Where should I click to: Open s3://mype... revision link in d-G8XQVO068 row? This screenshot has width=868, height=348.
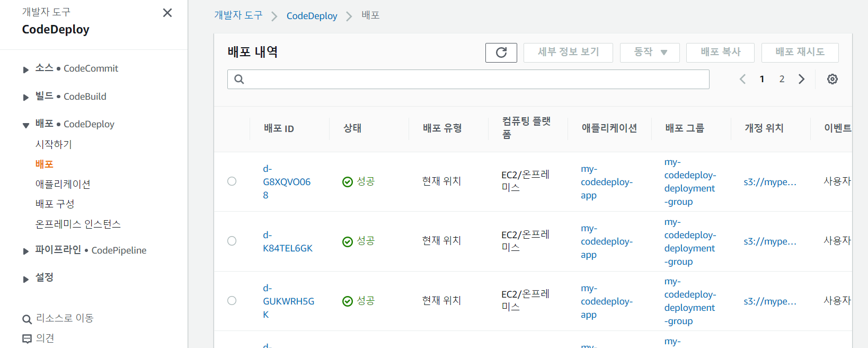tap(770, 182)
